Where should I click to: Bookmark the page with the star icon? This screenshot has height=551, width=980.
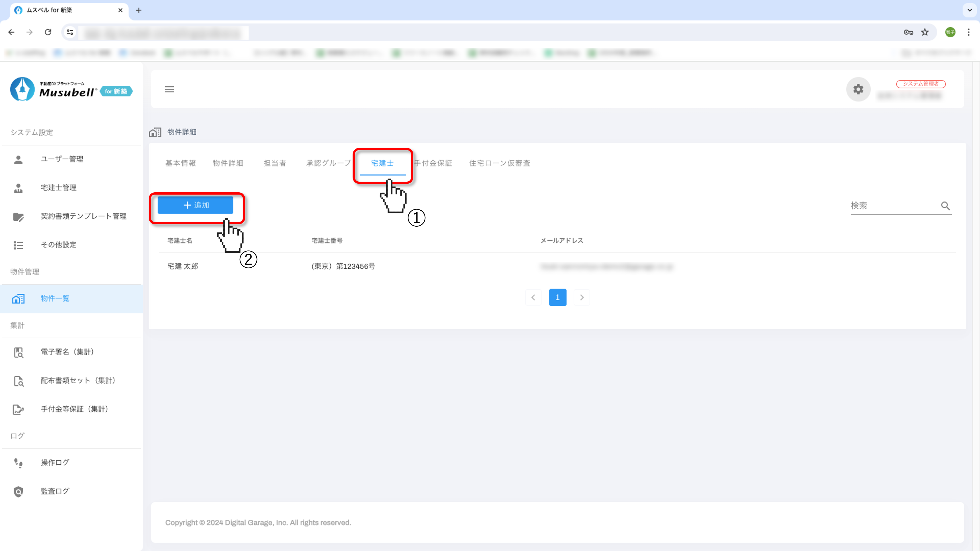[925, 32]
